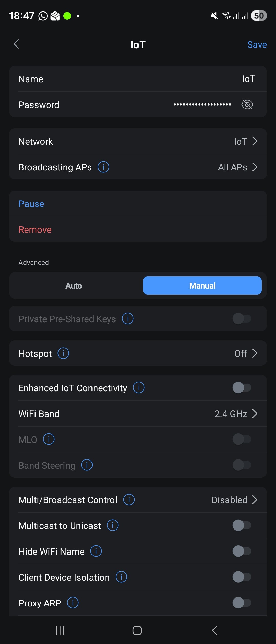276x644 pixels.
Task: Tap Remove to delete this WiFi
Action: click(x=35, y=229)
